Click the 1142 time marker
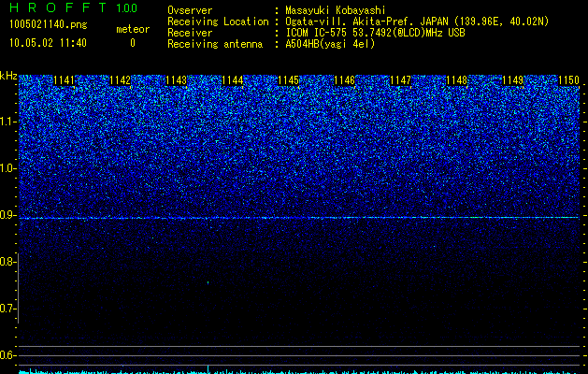588x374 pixels. pos(120,80)
